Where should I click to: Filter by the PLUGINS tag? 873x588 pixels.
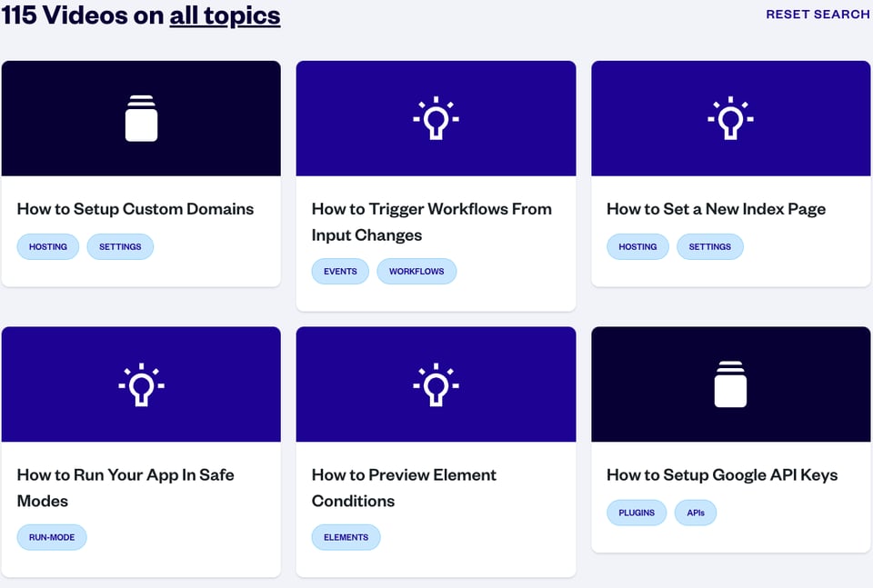point(637,513)
